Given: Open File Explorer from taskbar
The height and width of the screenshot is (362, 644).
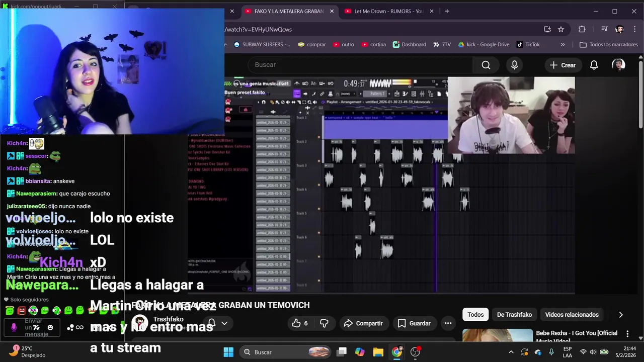Looking at the screenshot, I should coord(378,352).
